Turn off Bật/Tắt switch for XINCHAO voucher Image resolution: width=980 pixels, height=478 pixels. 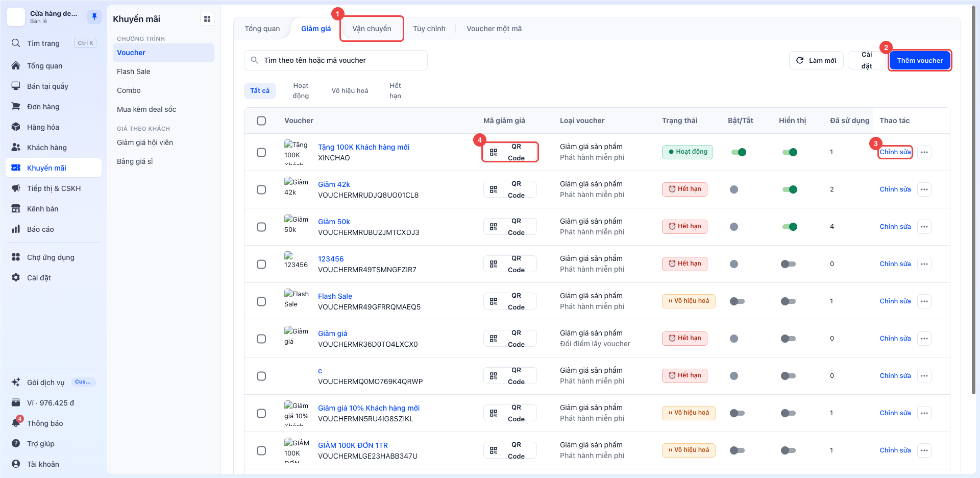coord(739,152)
